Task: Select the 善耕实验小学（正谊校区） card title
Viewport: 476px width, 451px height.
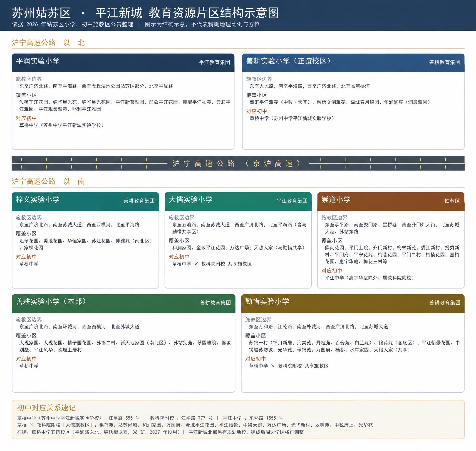Action: pyautogui.click(x=288, y=61)
